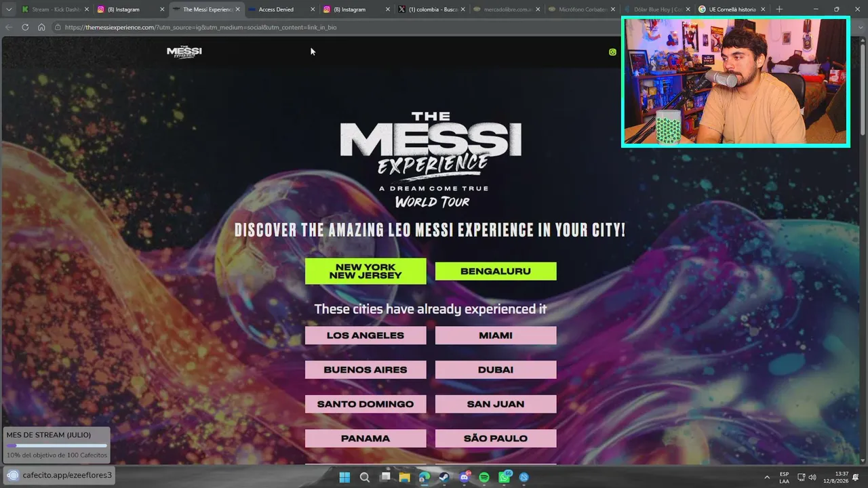Close the Messi Experience tab
The image size is (868, 488).
[237, 9]
